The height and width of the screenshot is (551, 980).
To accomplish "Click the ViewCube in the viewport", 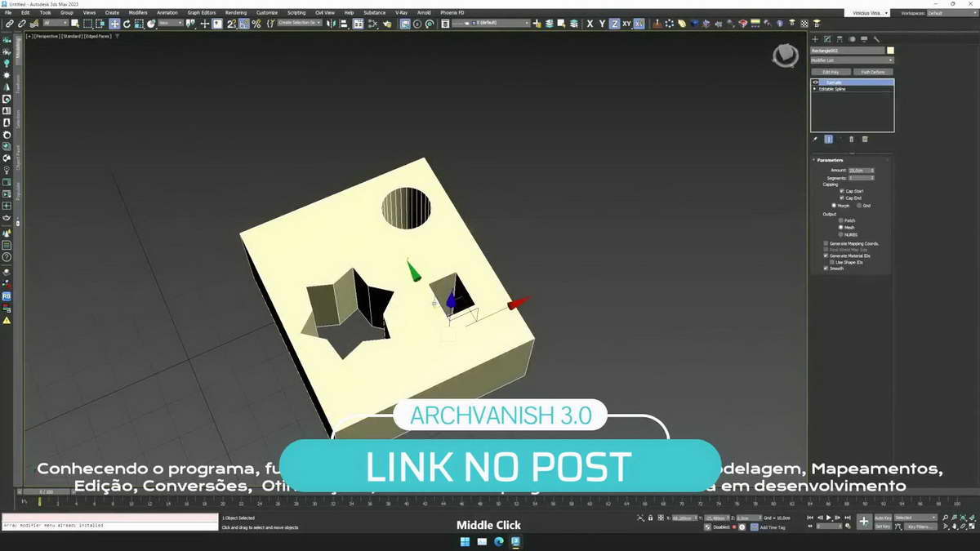I will point(785,56).
